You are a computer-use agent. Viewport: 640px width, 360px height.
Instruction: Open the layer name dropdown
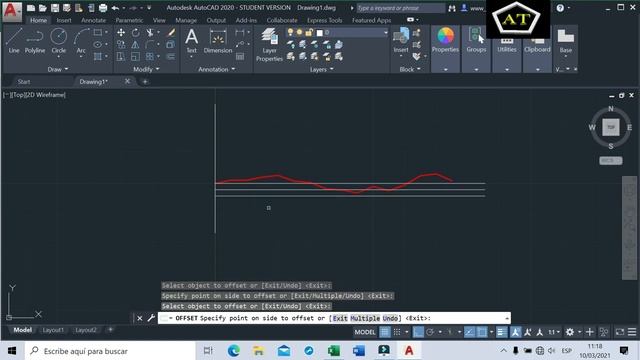click(x=385, y=32)
